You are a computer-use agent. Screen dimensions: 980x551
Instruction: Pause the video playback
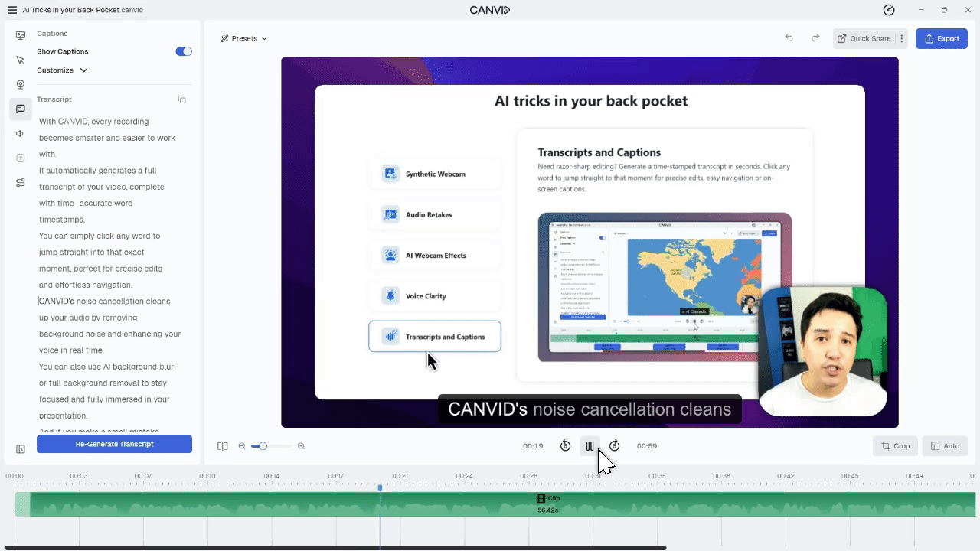590,446
